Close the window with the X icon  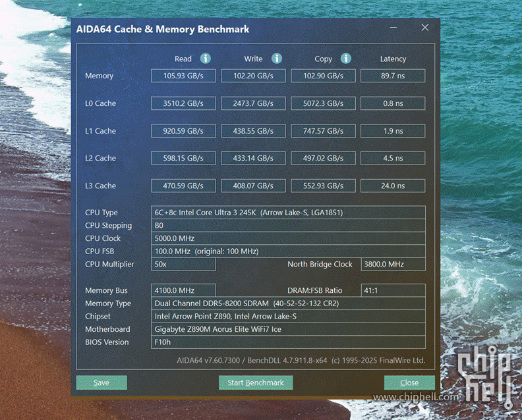click(x=425, y=28)
